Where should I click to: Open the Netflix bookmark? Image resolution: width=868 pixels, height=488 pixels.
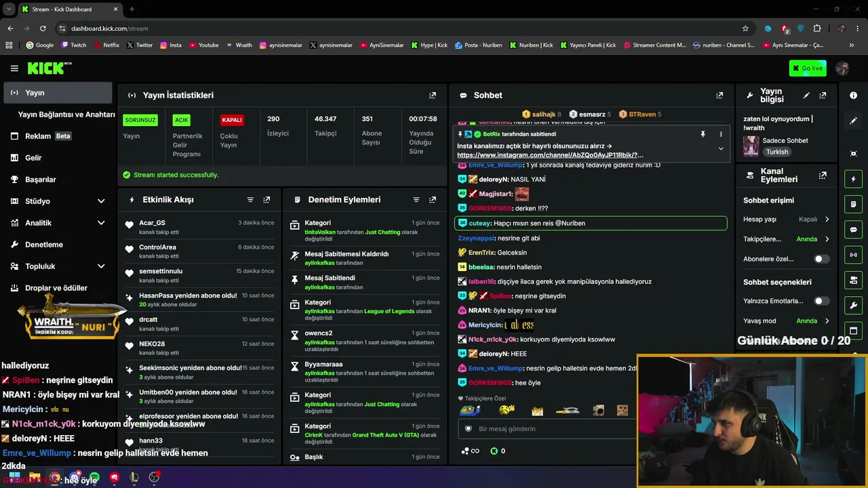pos(106,45)
